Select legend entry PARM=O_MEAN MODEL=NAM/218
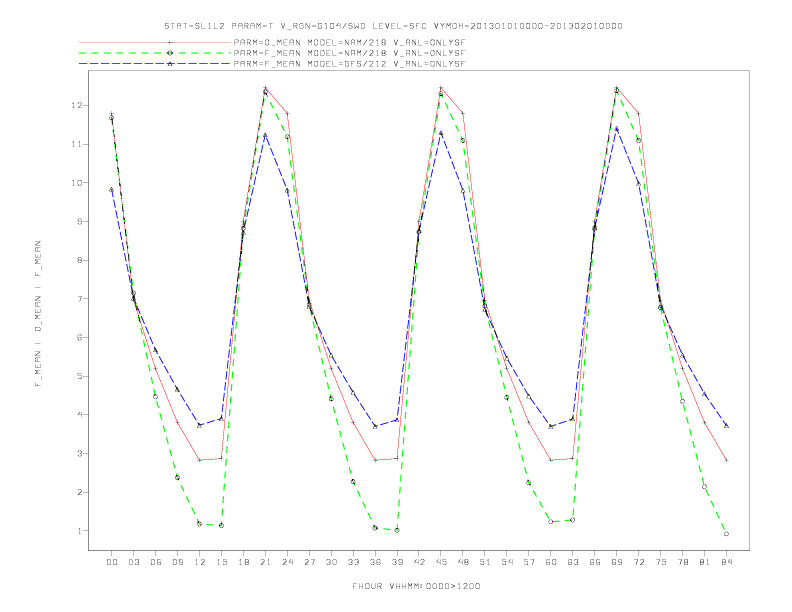792x612 pixels. [x=349, y=42]
